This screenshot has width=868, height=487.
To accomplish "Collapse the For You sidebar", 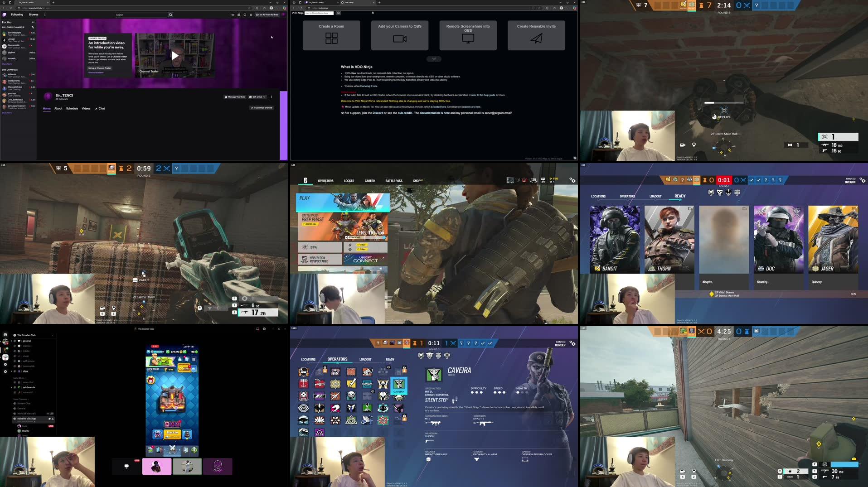I will pyautogui.click(x=33, y=22).
